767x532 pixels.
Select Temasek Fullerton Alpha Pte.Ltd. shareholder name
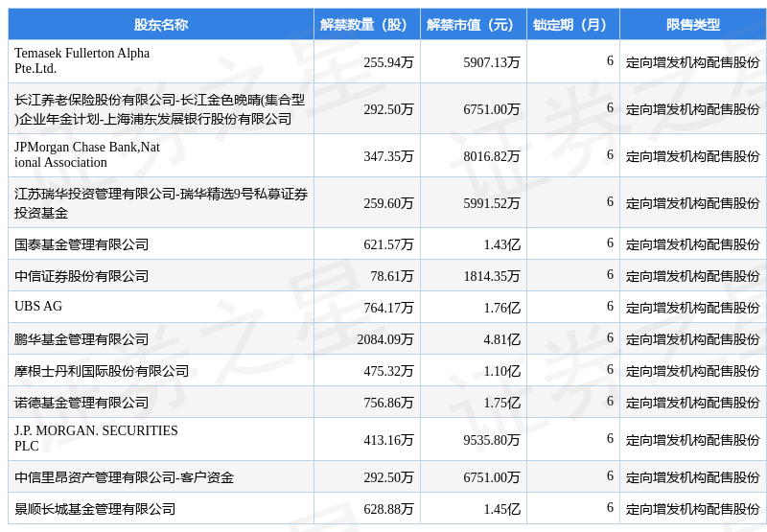(x=82, y=60)
